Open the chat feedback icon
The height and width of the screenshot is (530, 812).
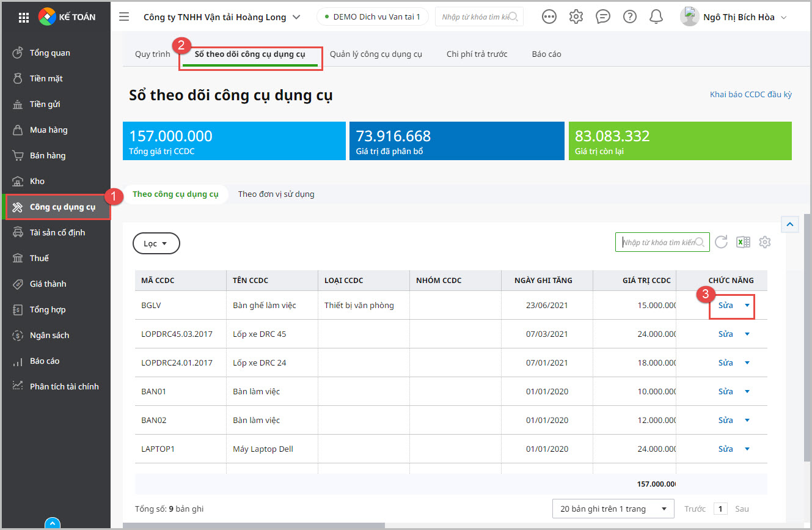pos(603,17)
